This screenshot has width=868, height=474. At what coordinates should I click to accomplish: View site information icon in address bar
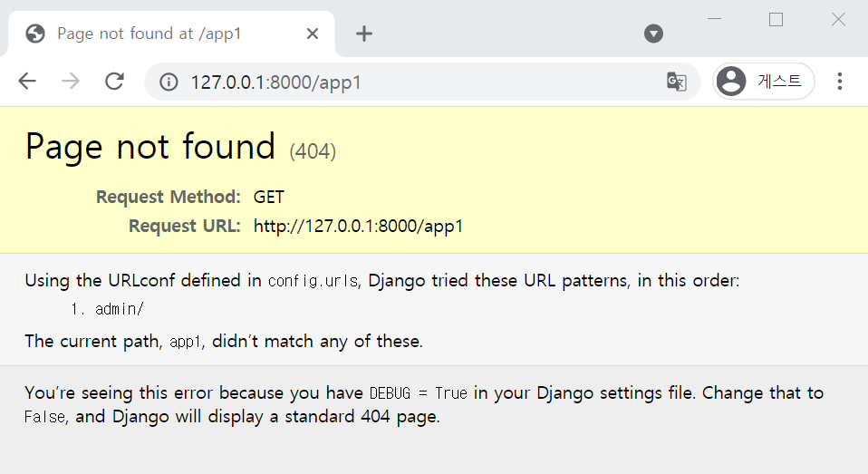pos(169,82)
